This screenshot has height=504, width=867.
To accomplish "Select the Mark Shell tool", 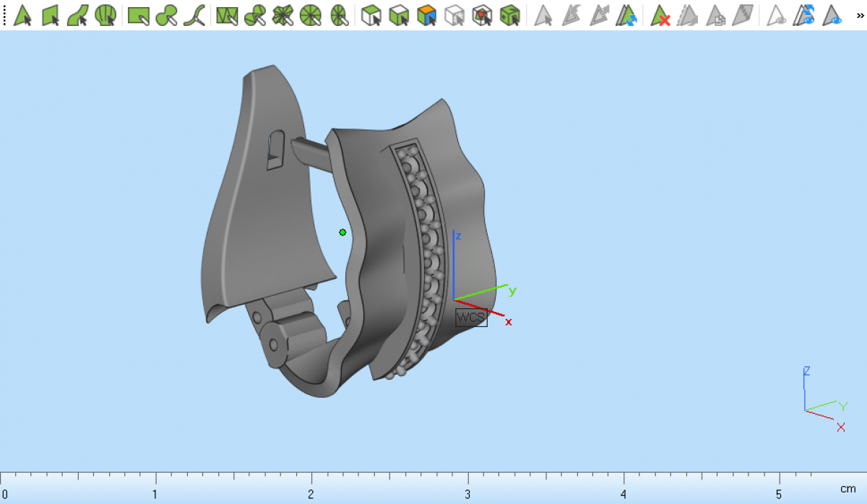I will point(105,15).
